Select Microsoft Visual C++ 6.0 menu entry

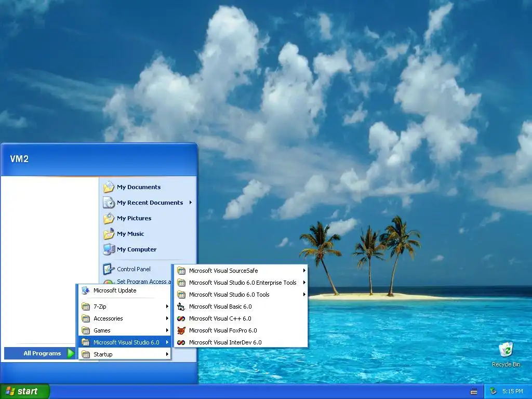pyautogui.click(x=241, y=318)
